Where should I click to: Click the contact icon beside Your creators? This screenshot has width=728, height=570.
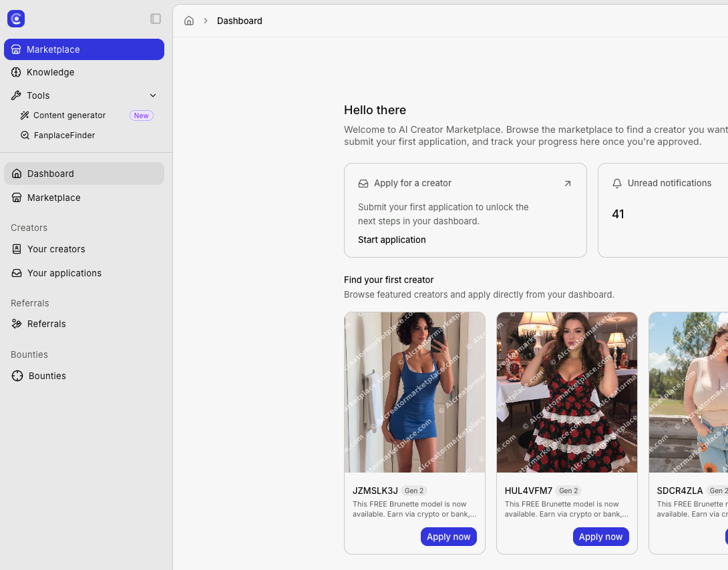[17, 249]
